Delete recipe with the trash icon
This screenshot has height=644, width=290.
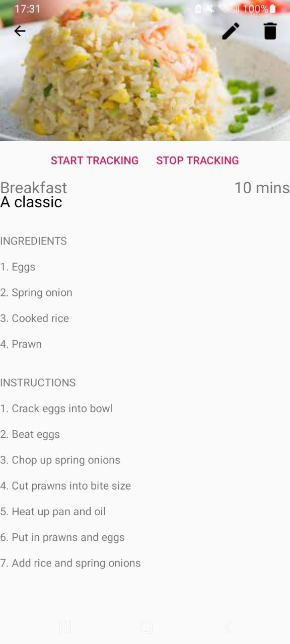[270, 31]
